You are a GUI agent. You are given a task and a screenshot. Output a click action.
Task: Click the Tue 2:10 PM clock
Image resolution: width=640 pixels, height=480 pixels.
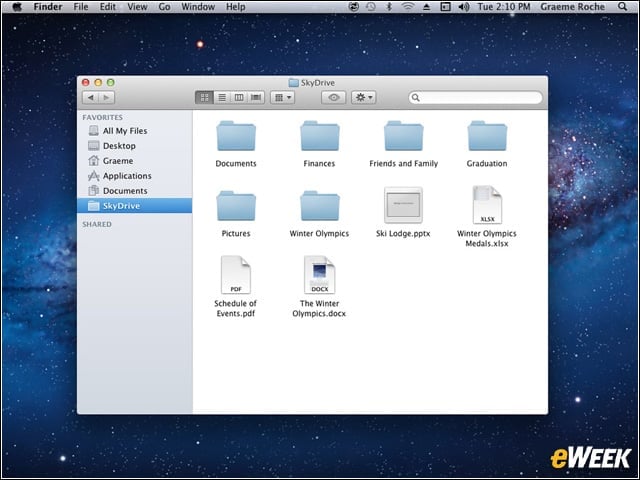pyautogui.click(x=504, y=7)
